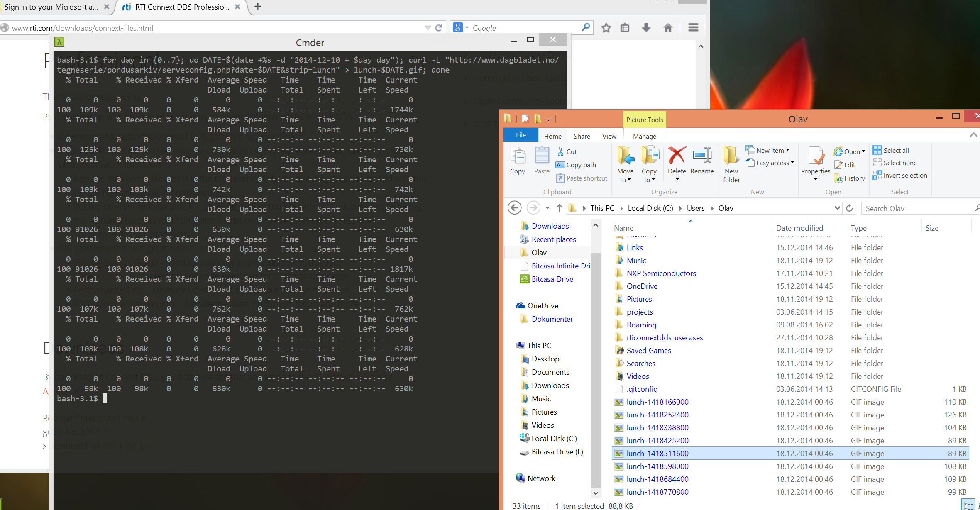
Task: Click Paste shortcut in Clipboard group
Action: coord(582,178)
